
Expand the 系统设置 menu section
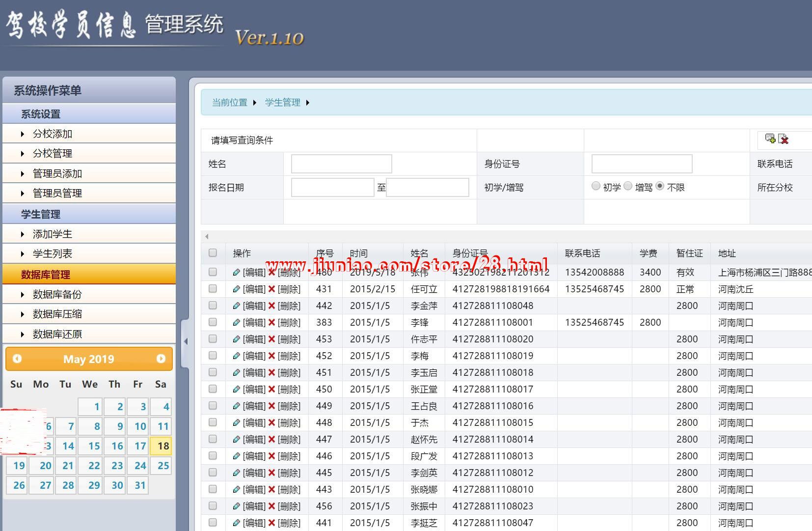coord(41,114)
